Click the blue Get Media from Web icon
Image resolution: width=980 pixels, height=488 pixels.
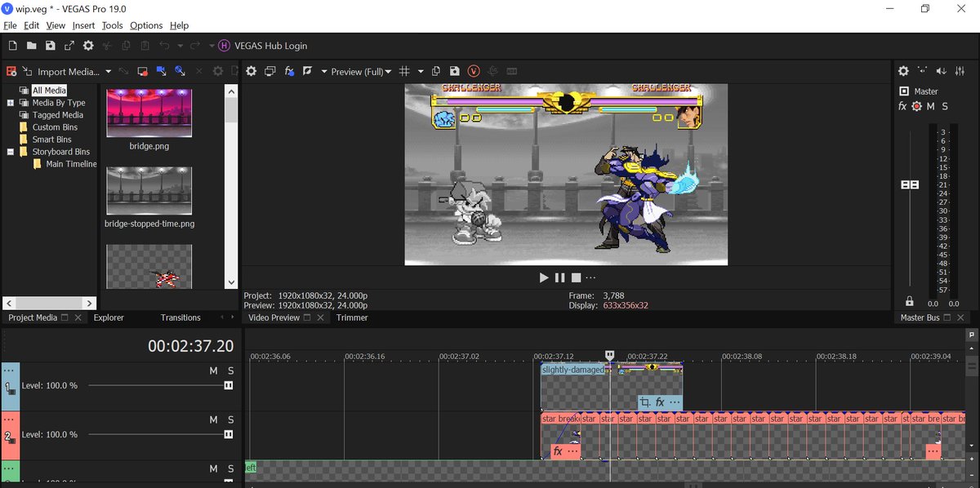[161, 72]
